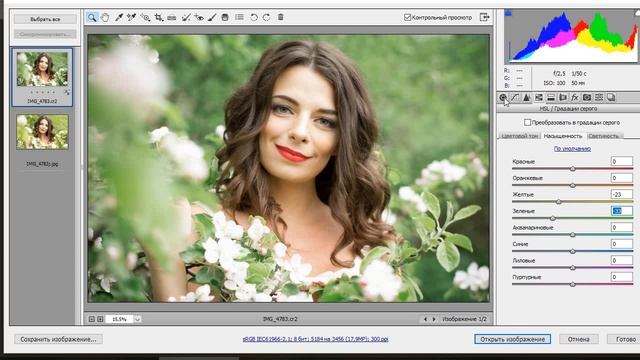Image resolution: width=640 pixels, height=360 pixels.
Task: Switch to the 'Светлость' tab
Action: click(604, 136)
